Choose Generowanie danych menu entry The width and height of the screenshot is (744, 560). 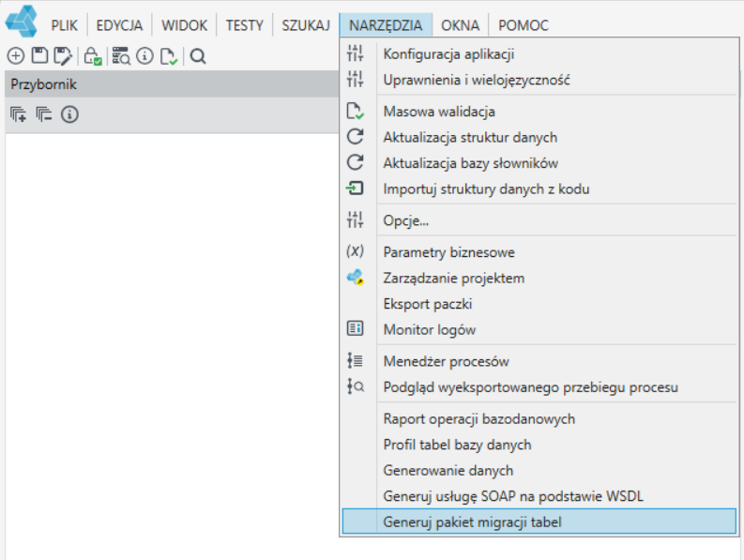pos(539,470)
